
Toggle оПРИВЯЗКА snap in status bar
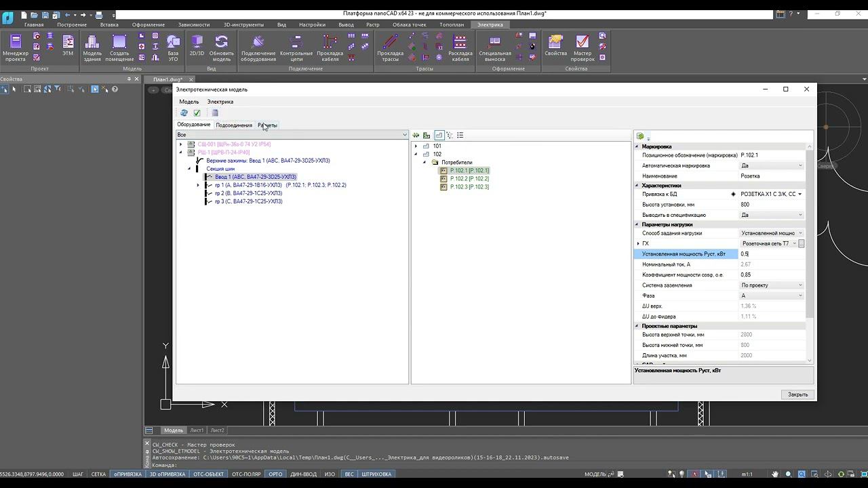[127, 474]
